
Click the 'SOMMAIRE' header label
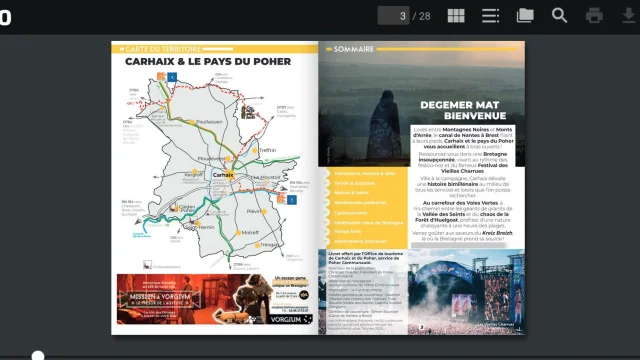click(353, 49)
